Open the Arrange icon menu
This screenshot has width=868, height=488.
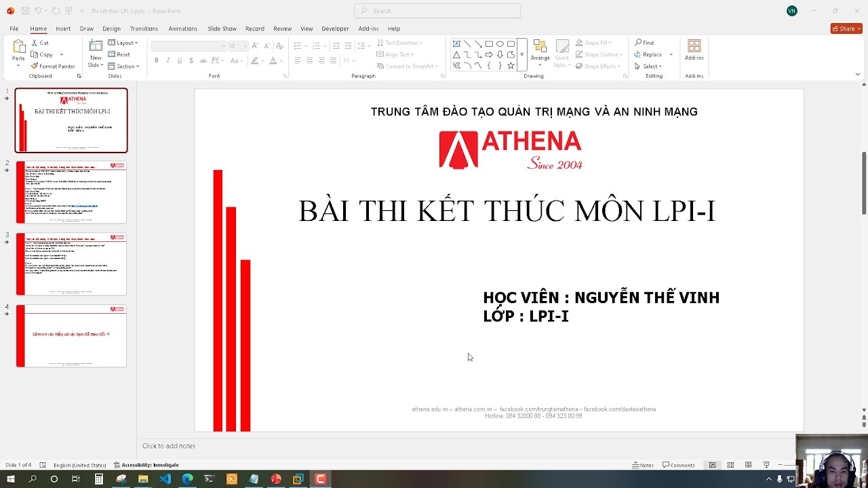click(540, 46)
